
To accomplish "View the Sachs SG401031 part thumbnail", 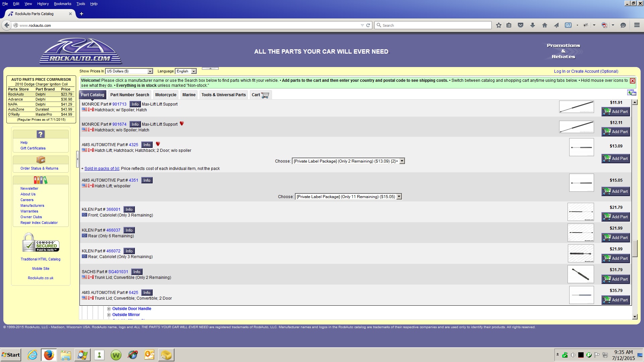I will coord(581,274).
